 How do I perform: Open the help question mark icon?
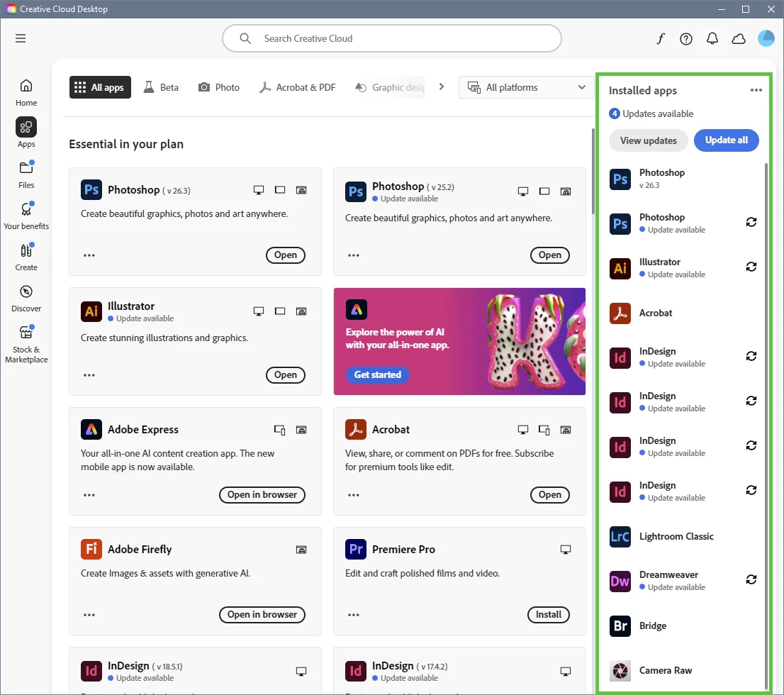[686, 38]
